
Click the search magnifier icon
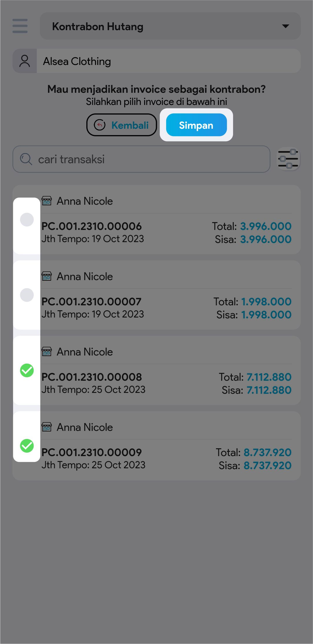tap(26, 159)
